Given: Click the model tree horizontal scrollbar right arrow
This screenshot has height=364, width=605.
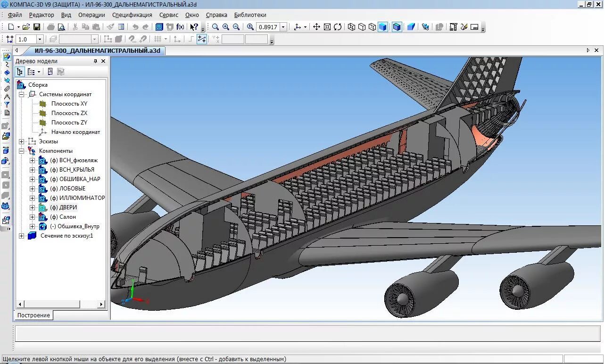Looking at the screenshot, I should coord(101,305).
